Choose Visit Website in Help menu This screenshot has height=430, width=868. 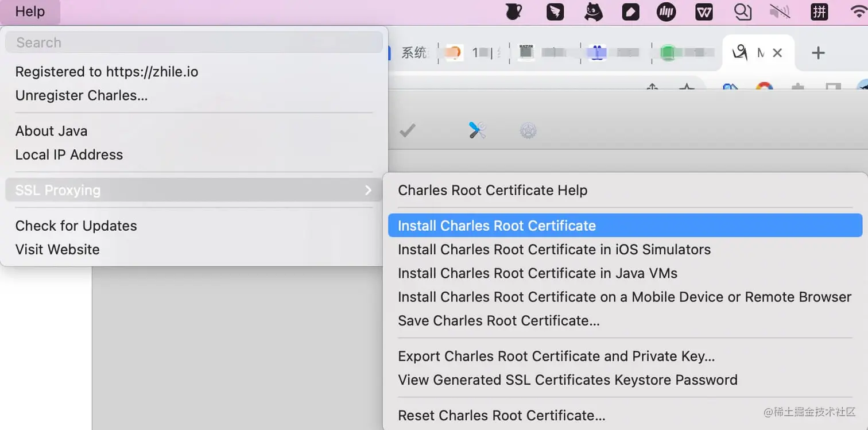point(194,249)
